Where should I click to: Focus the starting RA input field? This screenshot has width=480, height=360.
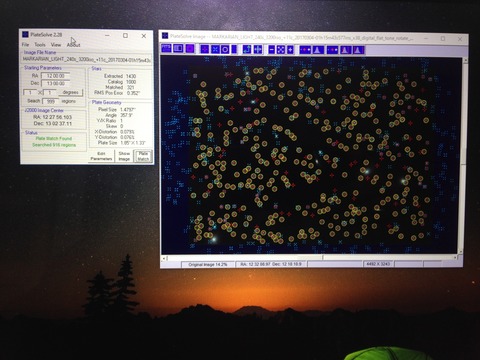[55, 76]
